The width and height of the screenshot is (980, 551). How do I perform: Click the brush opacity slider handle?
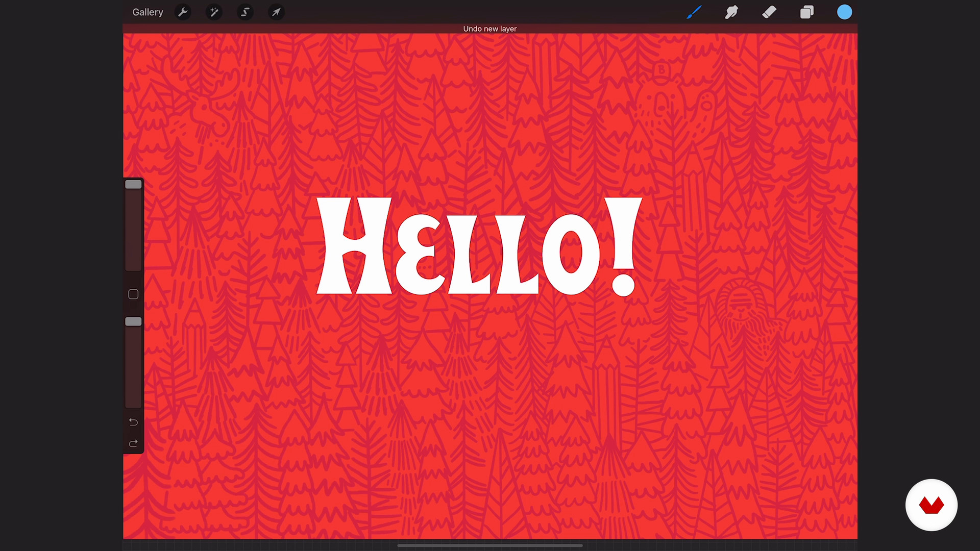point(133,321)
